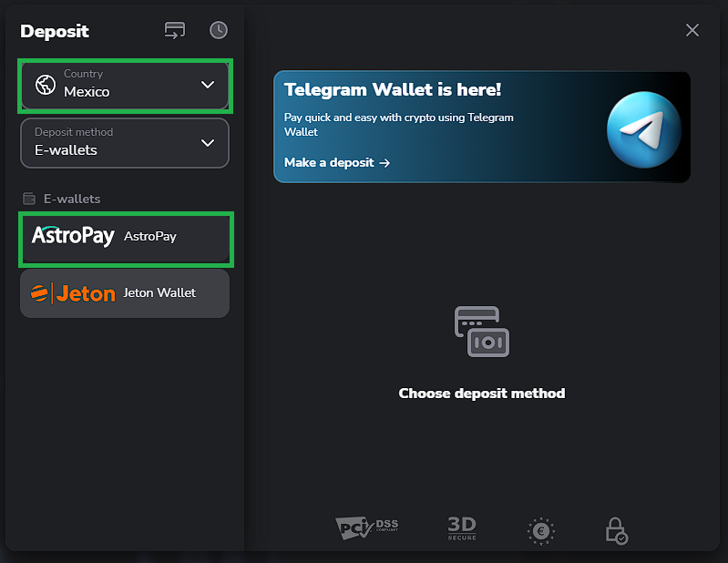Click the Telegram Wallet is here banner heading
This screenshot has height=563, width=728.
point(393,90)
